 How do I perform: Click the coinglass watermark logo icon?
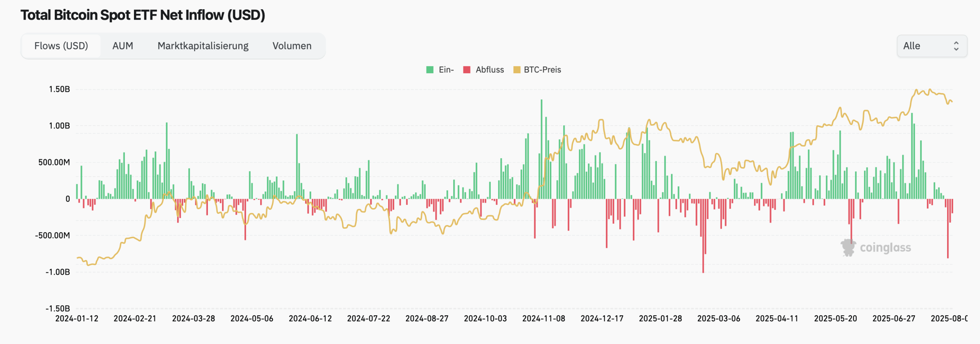848,247
